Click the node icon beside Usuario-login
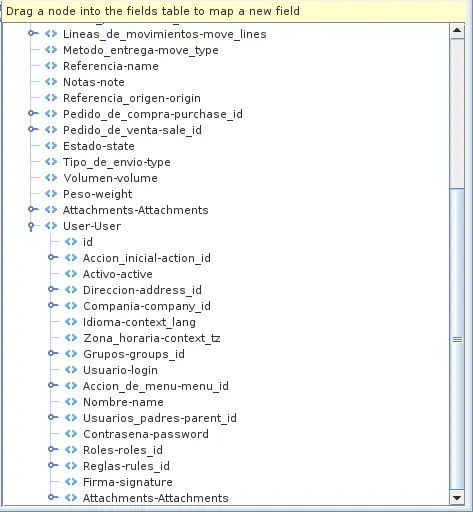Viewport: 473px width, 512px height. tap(71, 370)
